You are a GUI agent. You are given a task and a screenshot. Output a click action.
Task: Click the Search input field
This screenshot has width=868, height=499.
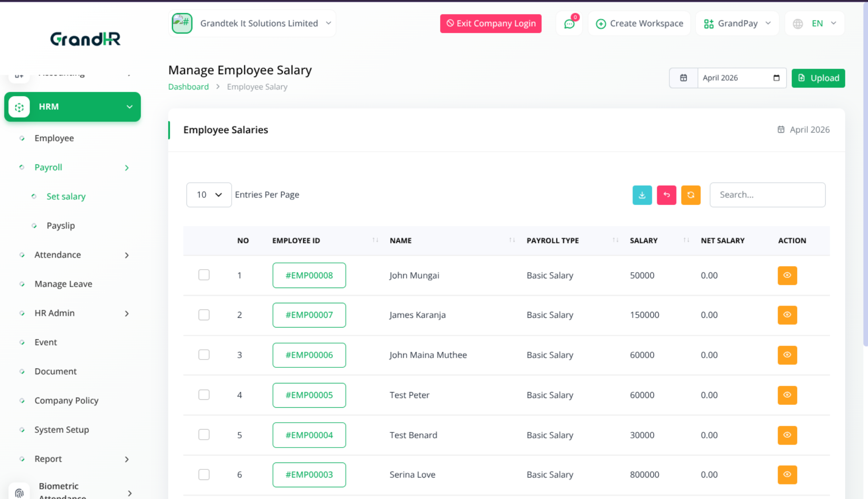point(767,195)
